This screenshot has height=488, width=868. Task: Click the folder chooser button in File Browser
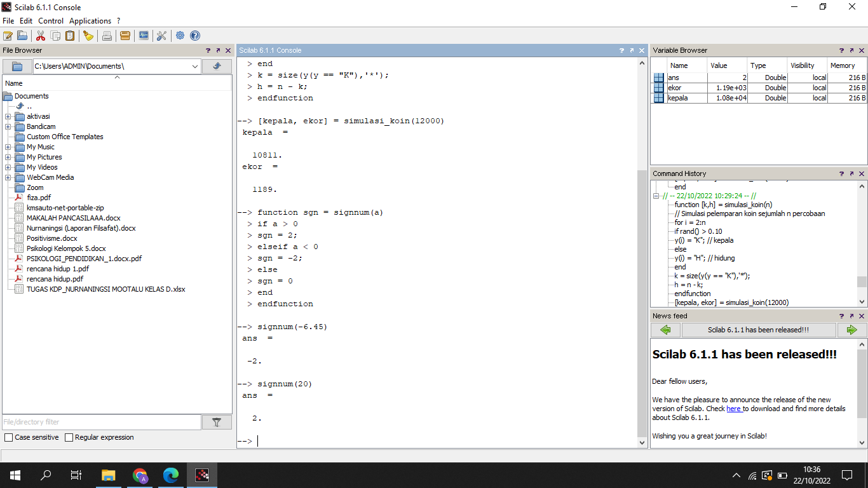click(x=17, y=66)
